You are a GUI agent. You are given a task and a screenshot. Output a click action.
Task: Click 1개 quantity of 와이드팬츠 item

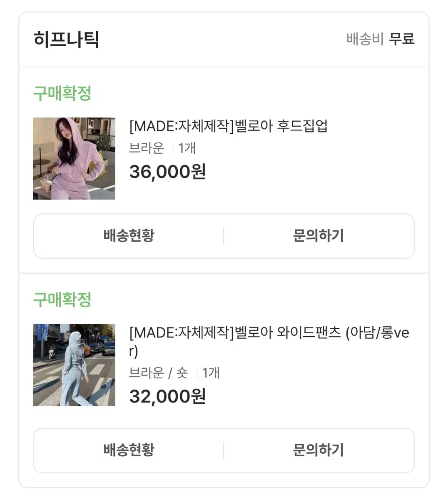coord(211,373)
